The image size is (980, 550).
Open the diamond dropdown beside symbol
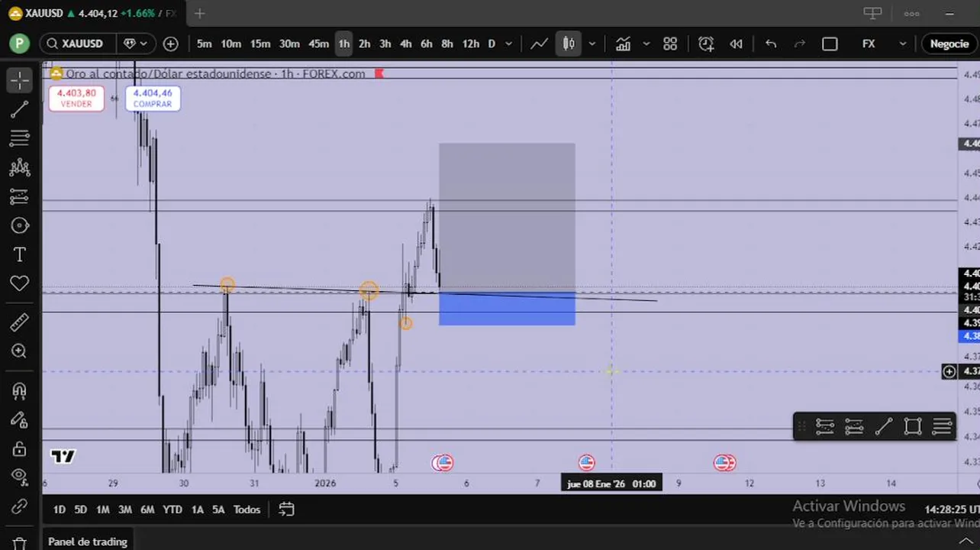(x=136, y=44)
